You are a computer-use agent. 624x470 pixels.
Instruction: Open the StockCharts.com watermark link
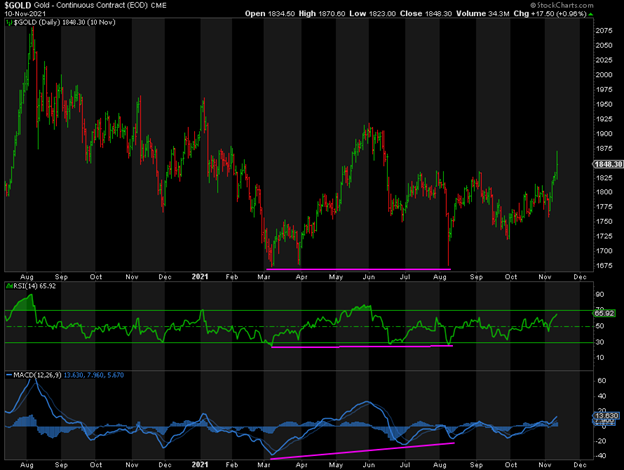click(x=562, y=5)
